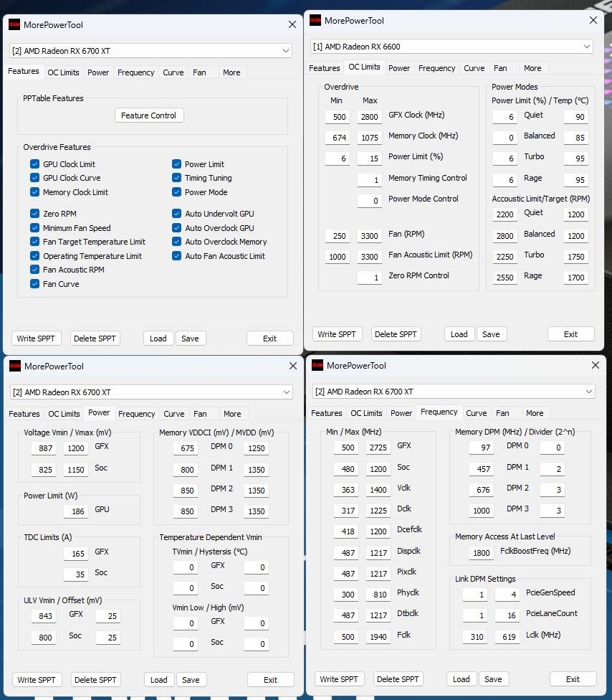
Task: Click Exit in the Features window
Action: (270, 339)
